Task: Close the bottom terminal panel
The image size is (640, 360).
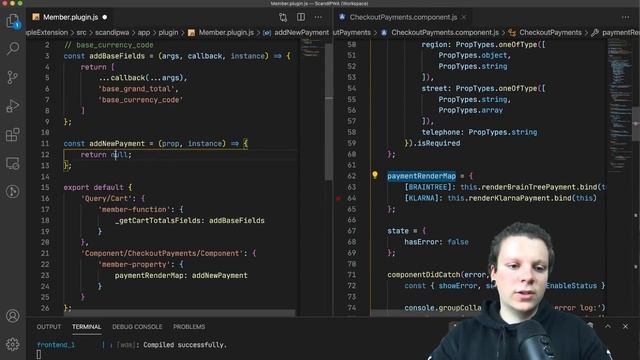Action: coord(625,326)
